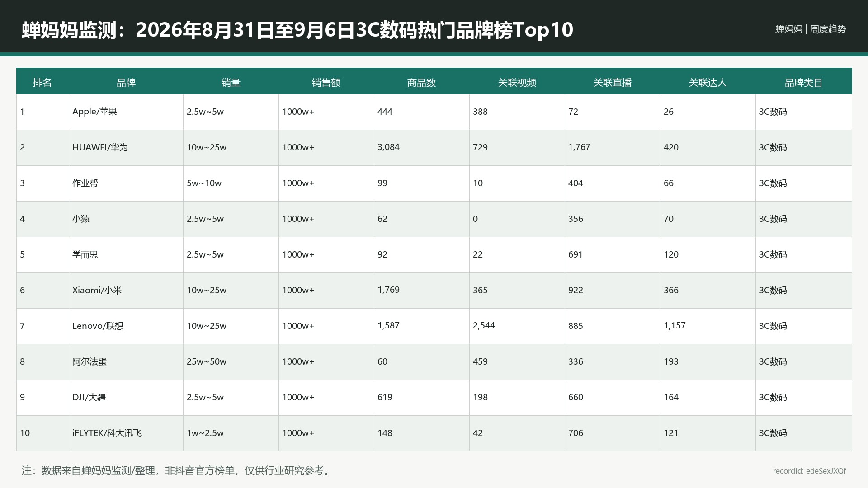Click the 26 related creators for Apple

(x=669, y=112)
